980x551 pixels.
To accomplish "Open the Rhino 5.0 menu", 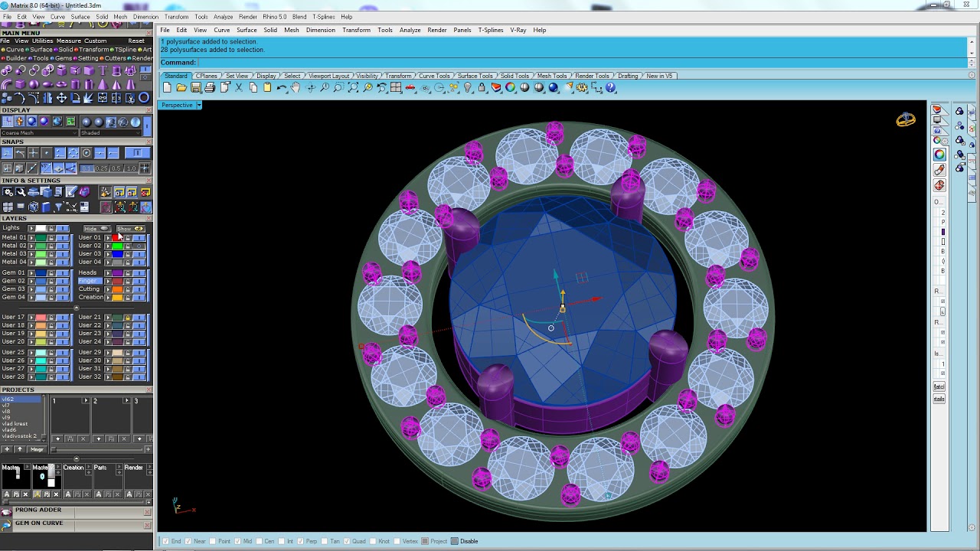I will click(274, 17).
